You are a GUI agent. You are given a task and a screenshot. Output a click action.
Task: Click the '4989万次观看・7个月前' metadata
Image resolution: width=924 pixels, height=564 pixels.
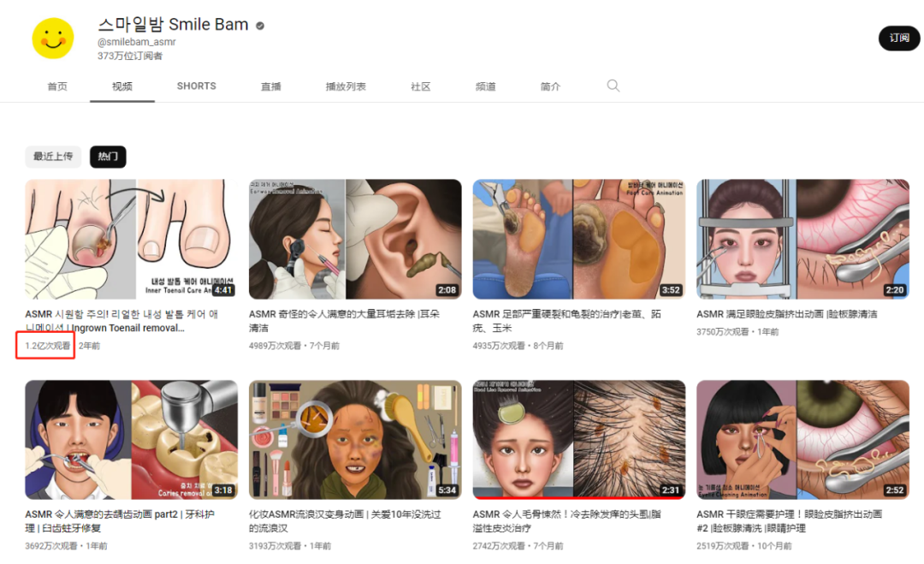pos(294,346)
